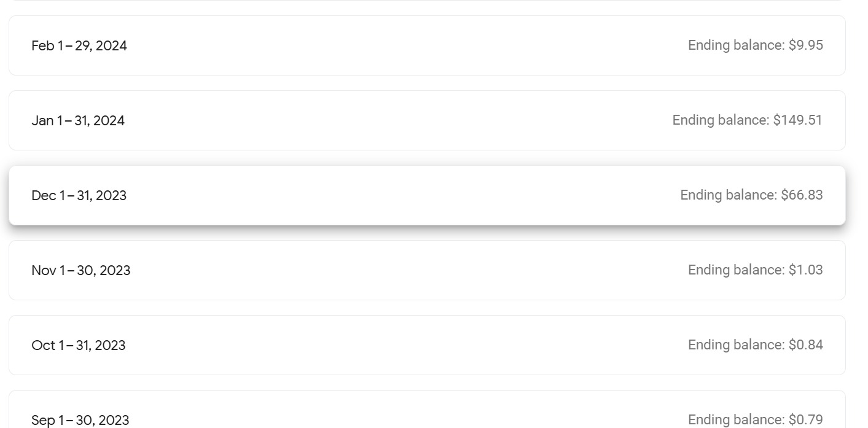Select the Ending balance $66.83 text

pyautogui.click(x=751, y=195)
